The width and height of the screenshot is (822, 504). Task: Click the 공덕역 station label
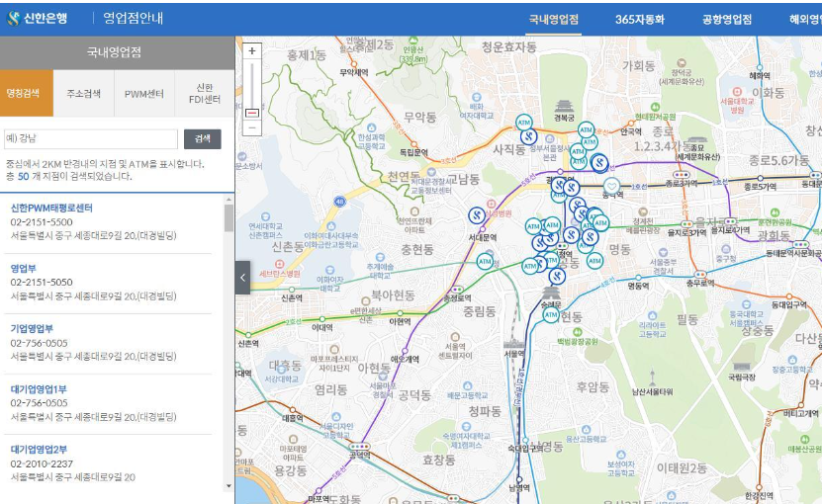click(x=360, y=456)
